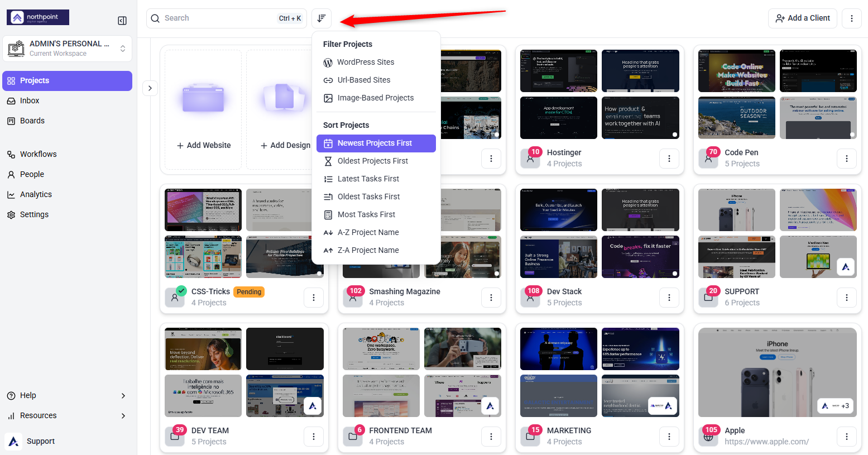868x455 pixels.
Task: Open Dev Stack card three-dot menu
Action: (669, 298)
